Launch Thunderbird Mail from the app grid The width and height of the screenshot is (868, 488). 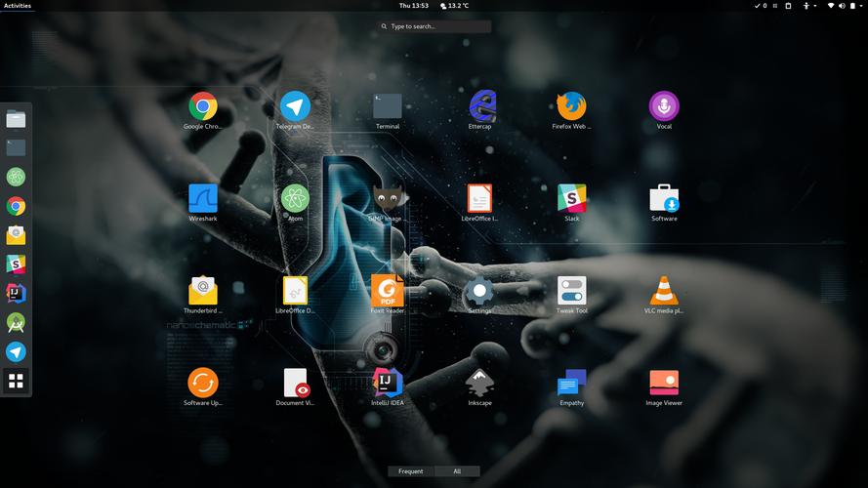click(203, 295)
